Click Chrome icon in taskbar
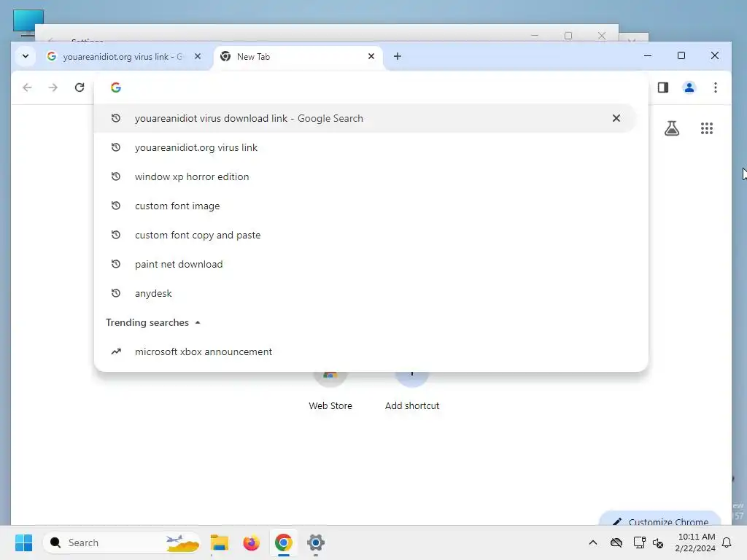This screenshot has width=747, height=560. (284, 542)
